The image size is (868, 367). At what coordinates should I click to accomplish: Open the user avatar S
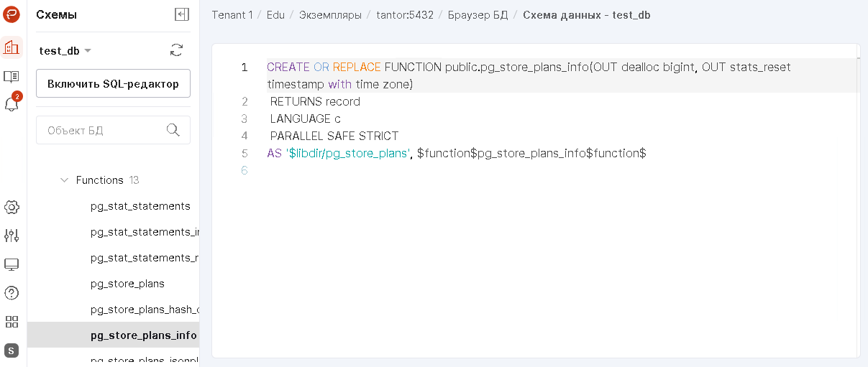tap(12, 350)
